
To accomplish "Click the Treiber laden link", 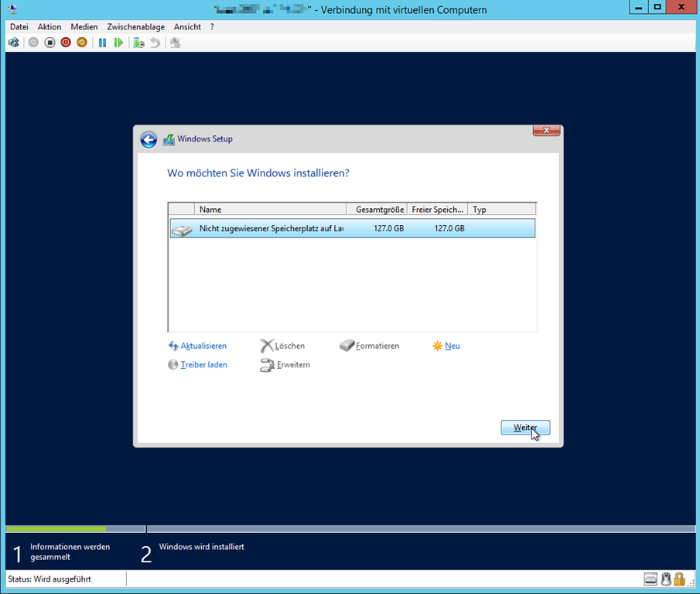I will coord(203,364).
